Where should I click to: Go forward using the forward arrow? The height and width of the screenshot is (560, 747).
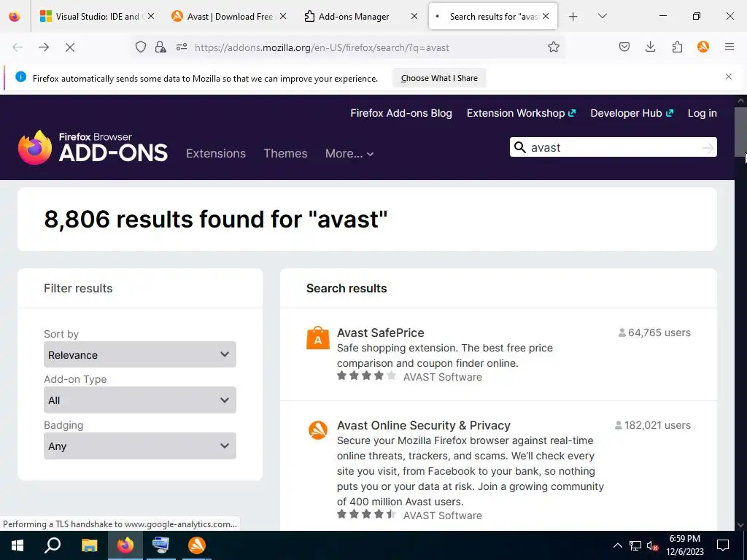(44, 47)
